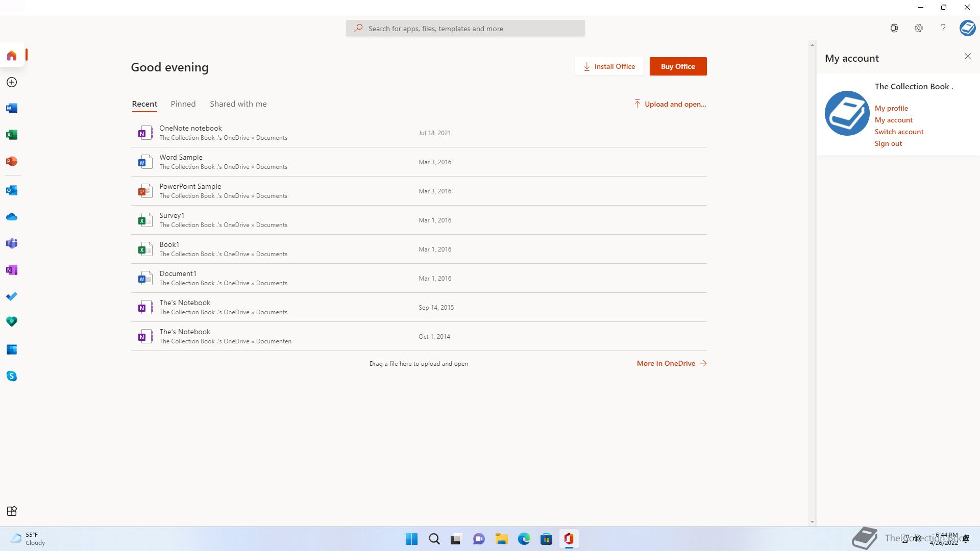Switch to the Pinned tab

point(183,104)
